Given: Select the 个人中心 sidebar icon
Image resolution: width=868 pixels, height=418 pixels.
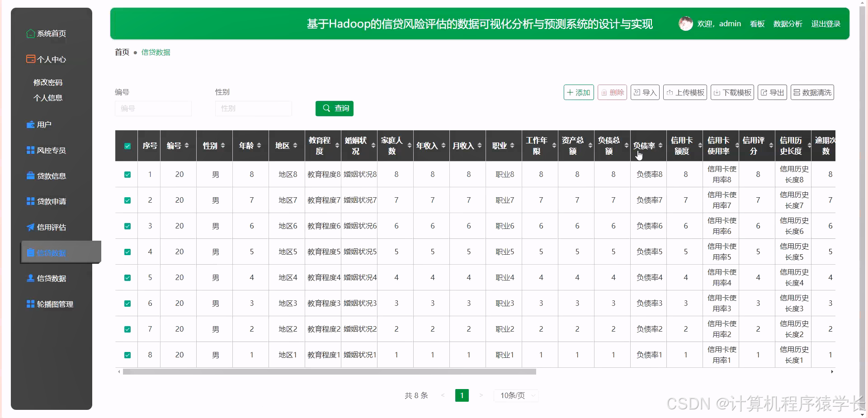Looking at the screenshot, I should (x=30, y=59).
